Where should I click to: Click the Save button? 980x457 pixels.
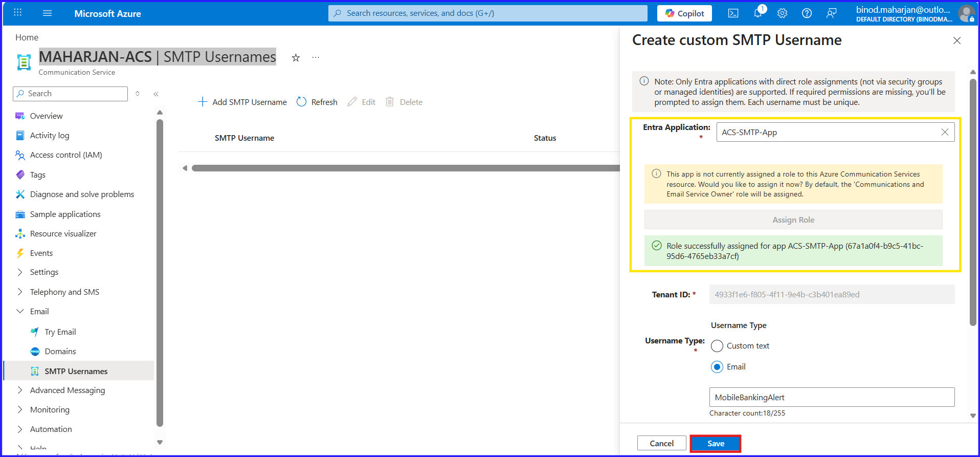point(715,443)
